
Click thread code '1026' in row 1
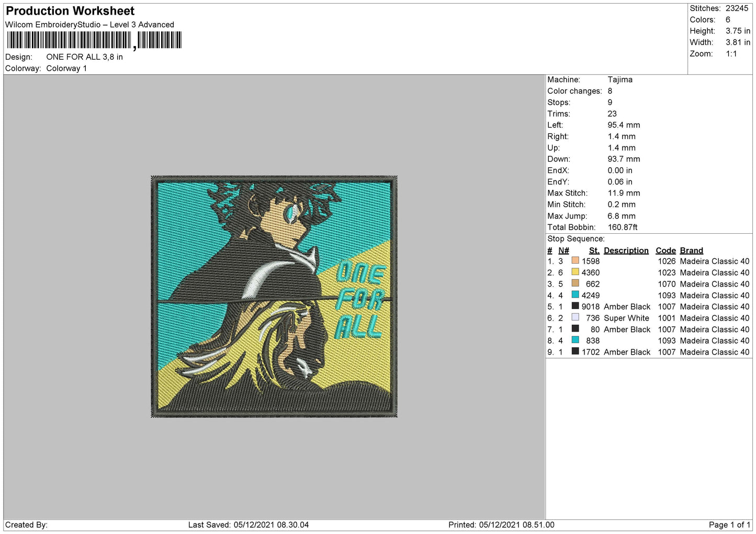coord(667,261)
